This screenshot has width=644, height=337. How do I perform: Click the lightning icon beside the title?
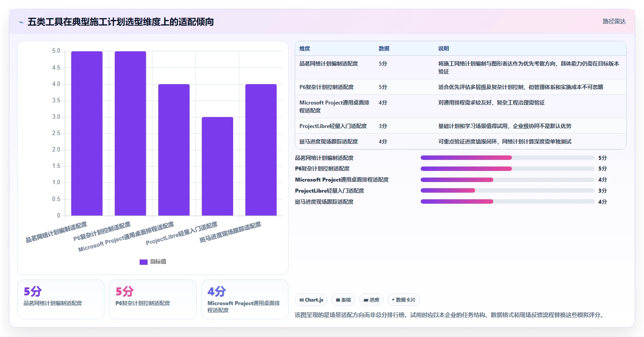click(x=21, y=22)
